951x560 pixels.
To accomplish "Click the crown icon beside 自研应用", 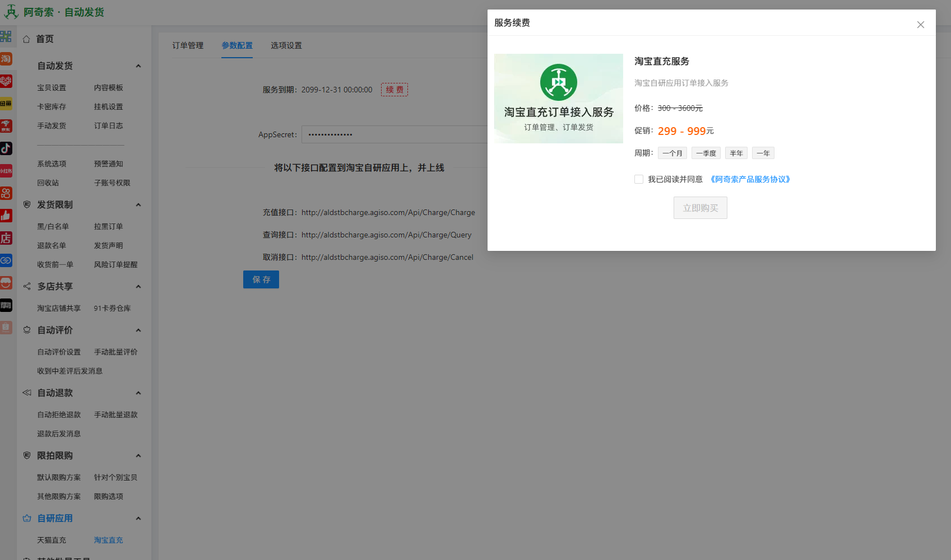I will [x=26, y=518].
